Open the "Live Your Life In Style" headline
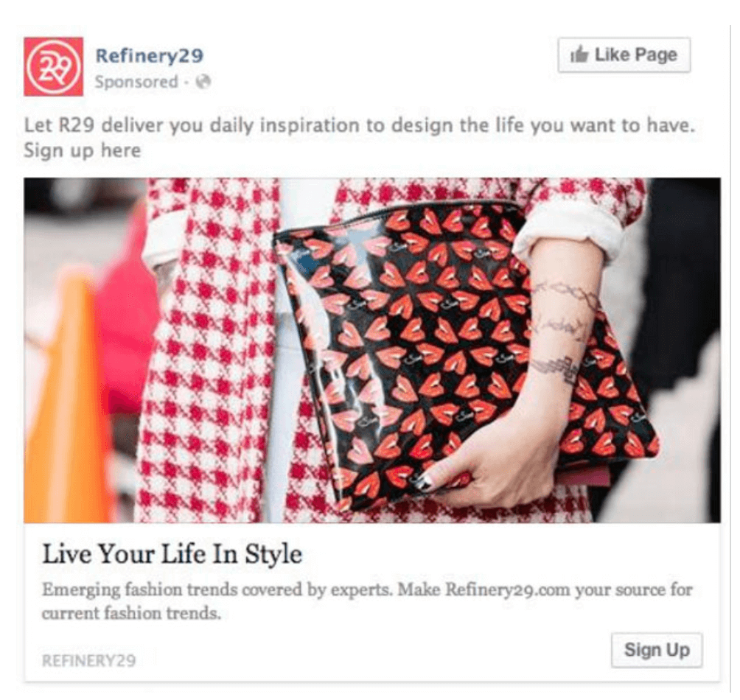 [x=172, y=554]
